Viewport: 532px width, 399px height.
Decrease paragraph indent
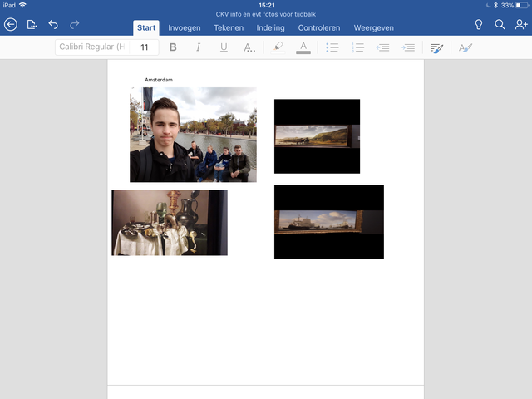point(382,47)
